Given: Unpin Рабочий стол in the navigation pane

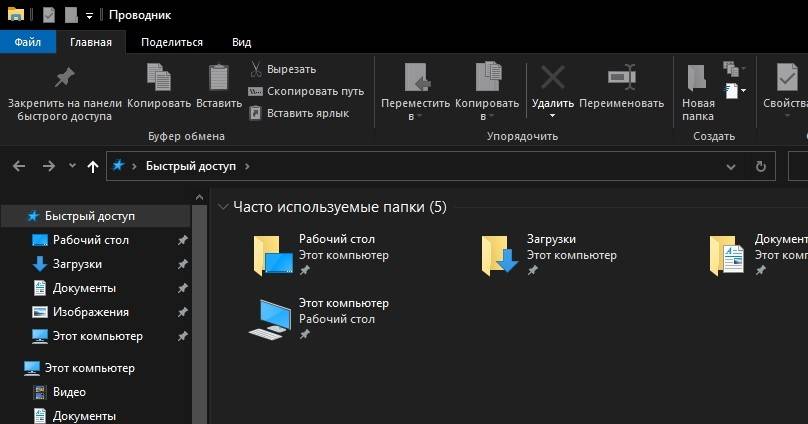Looking at the screenshot, I should coord(182,240).
